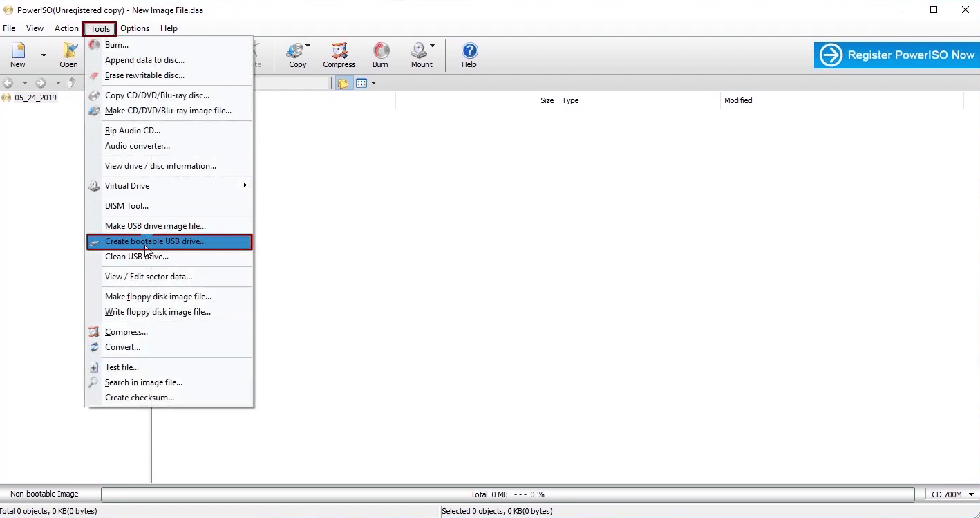This screenshot has width=980, height=518.
Task: Click the Non-bootable Image status label
Action: 44,494
